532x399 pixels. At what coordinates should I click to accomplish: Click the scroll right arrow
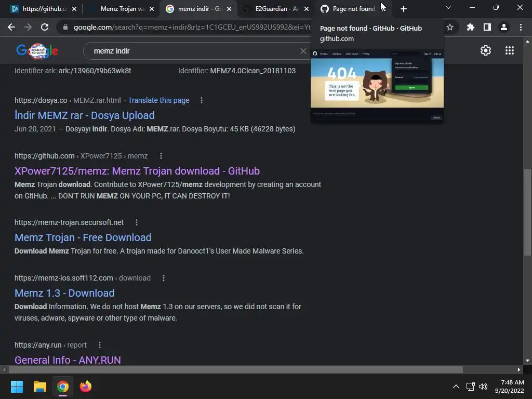(519, 369)
